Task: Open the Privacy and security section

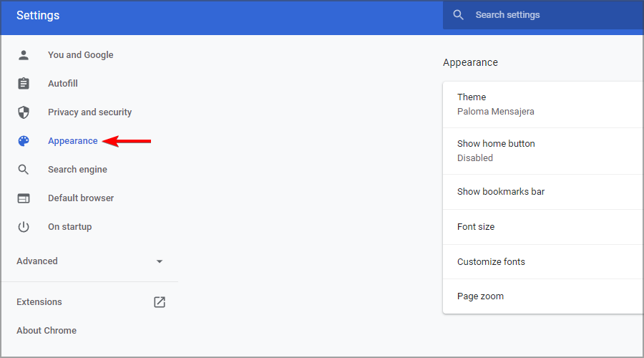Action: tap(89, 112)
